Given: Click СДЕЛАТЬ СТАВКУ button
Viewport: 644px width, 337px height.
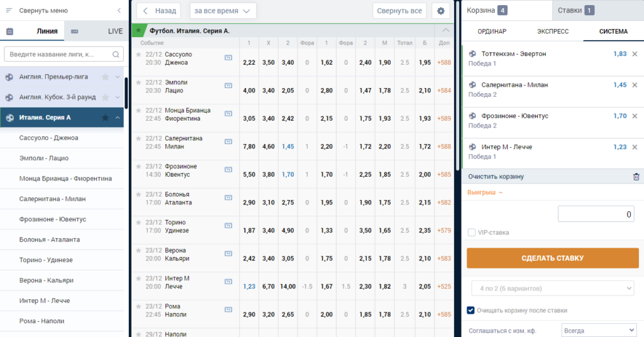Looking at the screenshot, I should pyautogui.click(x=552, y=258).
